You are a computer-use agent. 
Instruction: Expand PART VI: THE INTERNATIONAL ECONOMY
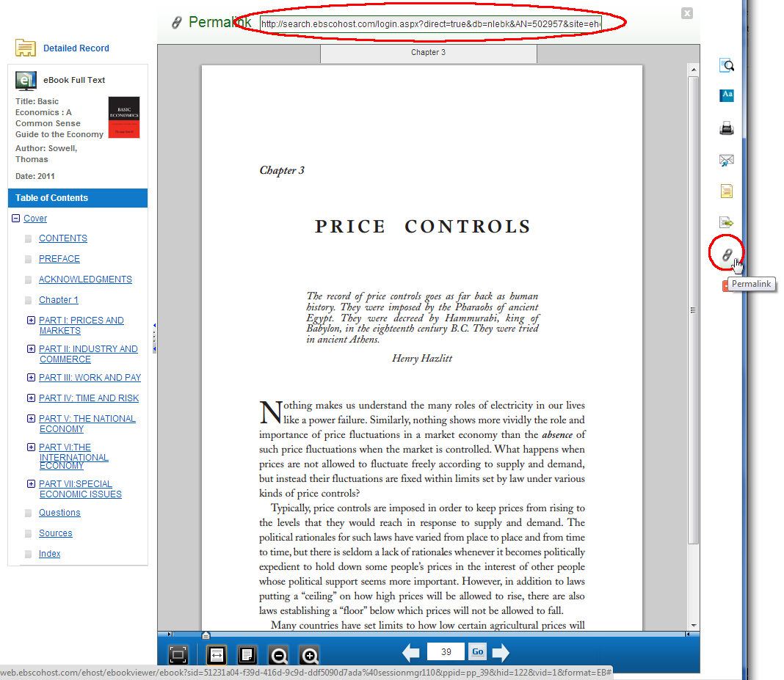(x=31, y=447)
